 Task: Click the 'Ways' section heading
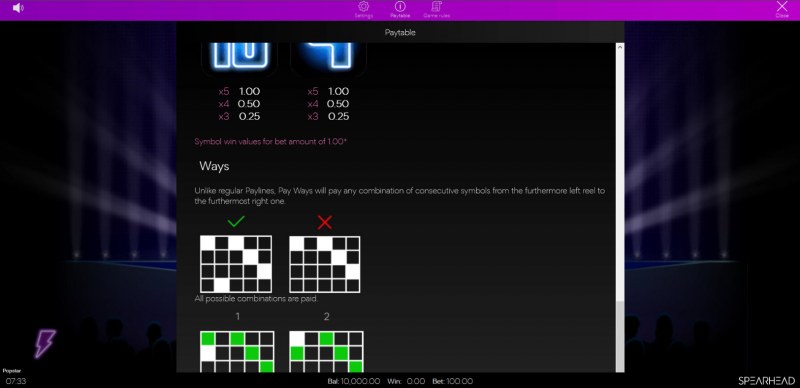pyautogui.click(x=214, y=166)
